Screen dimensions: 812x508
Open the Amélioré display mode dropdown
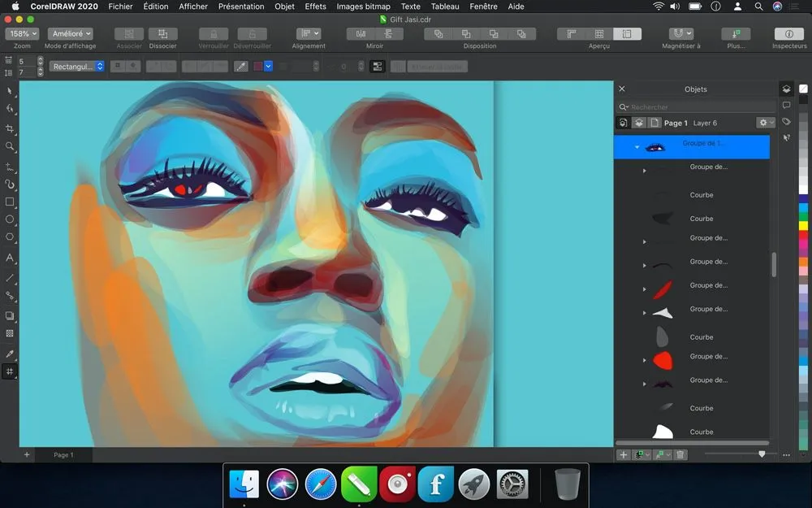pyautogui.click(x=71, y=33)
